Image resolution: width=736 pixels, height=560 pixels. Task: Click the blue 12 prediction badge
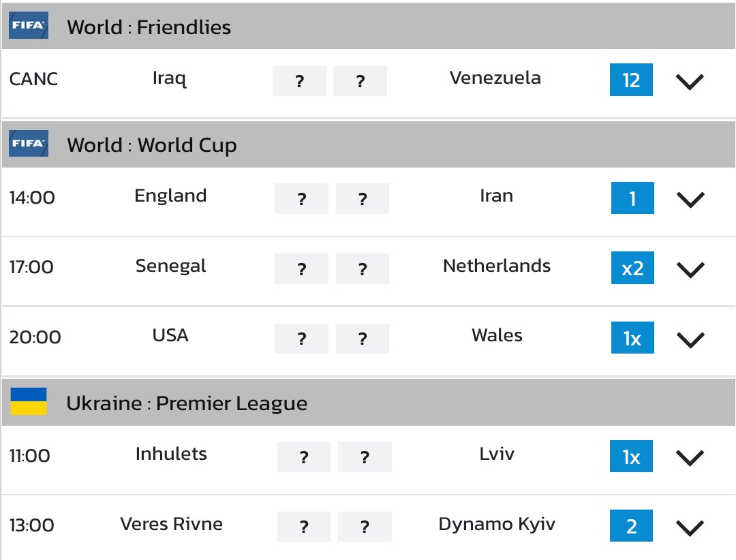tap(631, 80)
